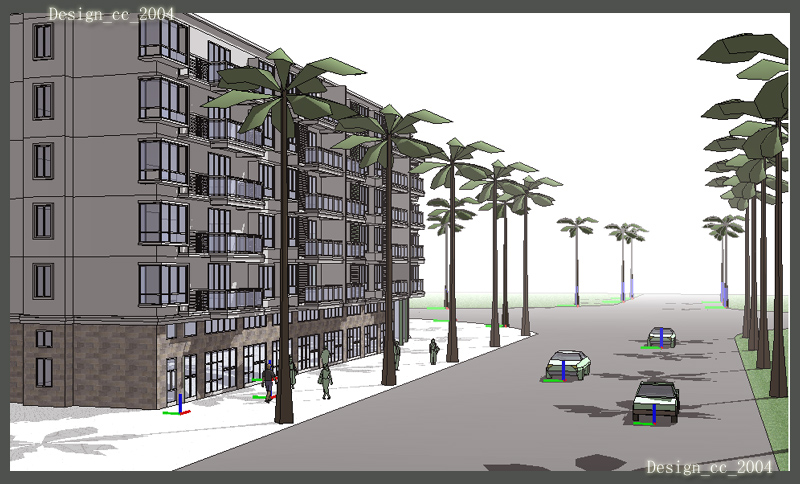Select the pedestrian wearing dark clothing
This screenshot has width=800, height=484.
click(x=269, y=383)
